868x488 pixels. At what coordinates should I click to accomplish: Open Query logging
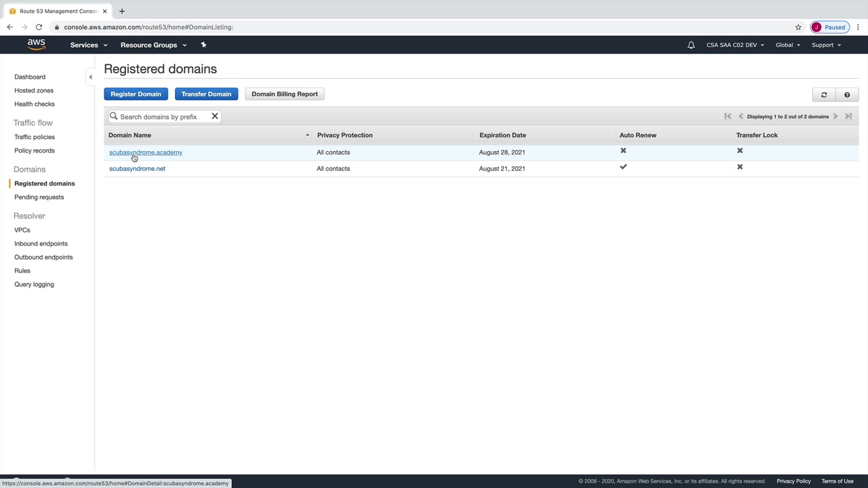tap(34, 284)
